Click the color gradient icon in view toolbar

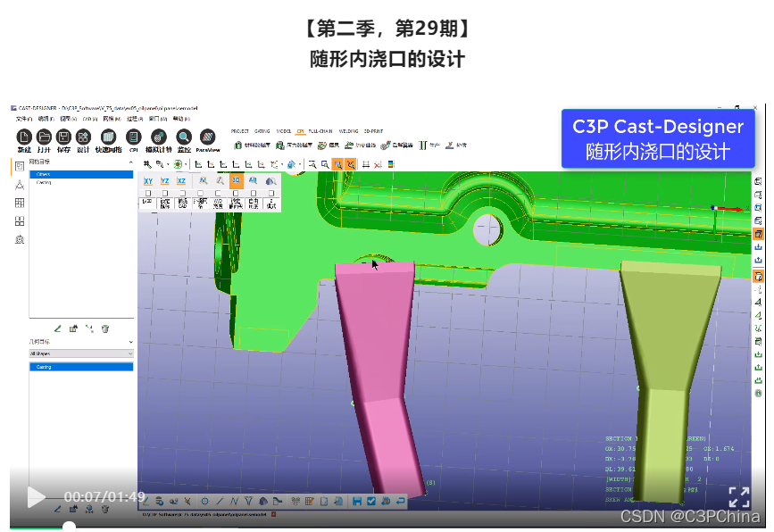391,164
